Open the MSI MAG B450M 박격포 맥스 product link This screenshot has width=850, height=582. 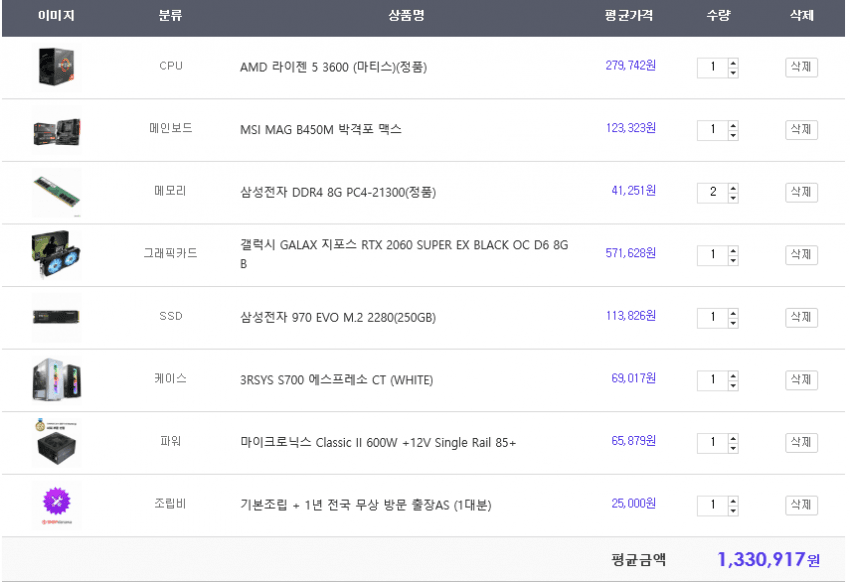(x=320, y=130)
